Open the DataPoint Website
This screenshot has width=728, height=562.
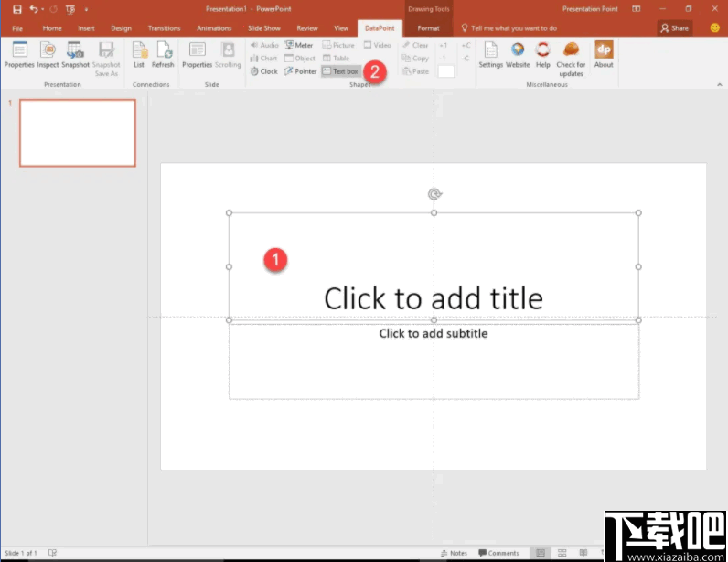click(x=518, y=55)
